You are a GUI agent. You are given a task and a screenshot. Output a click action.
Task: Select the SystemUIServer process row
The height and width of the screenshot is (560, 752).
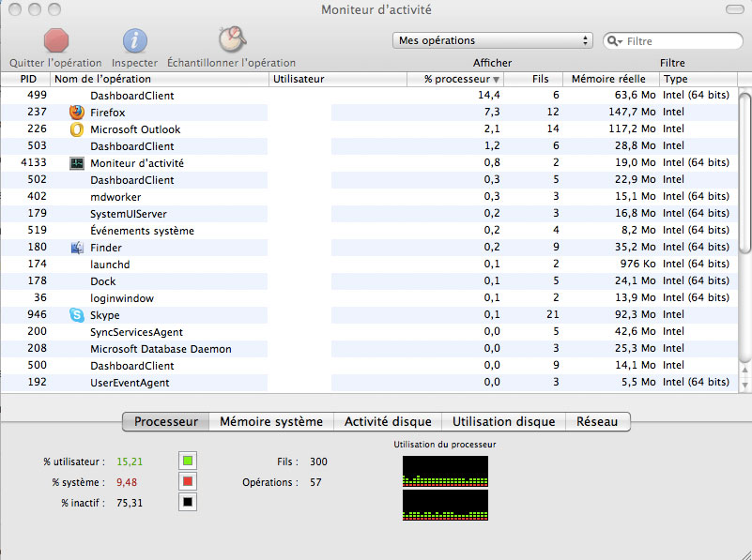[x=369, y=214]
